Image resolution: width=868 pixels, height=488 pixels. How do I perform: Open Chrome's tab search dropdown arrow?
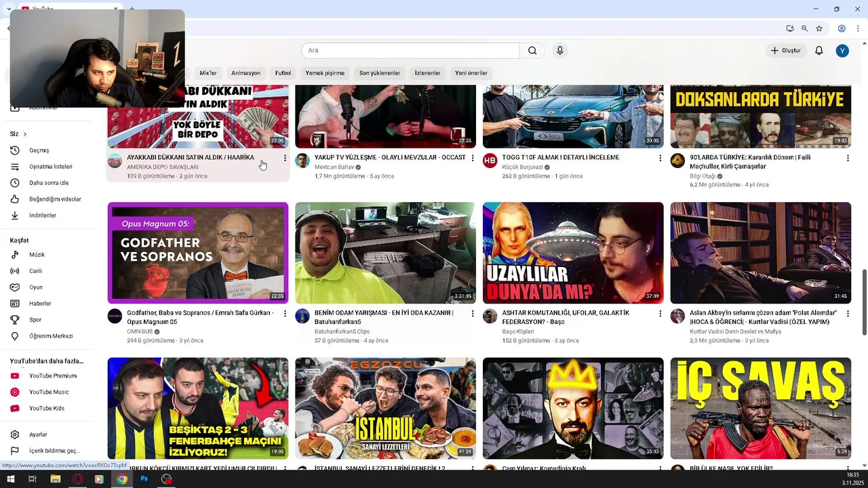coord(9,8)
